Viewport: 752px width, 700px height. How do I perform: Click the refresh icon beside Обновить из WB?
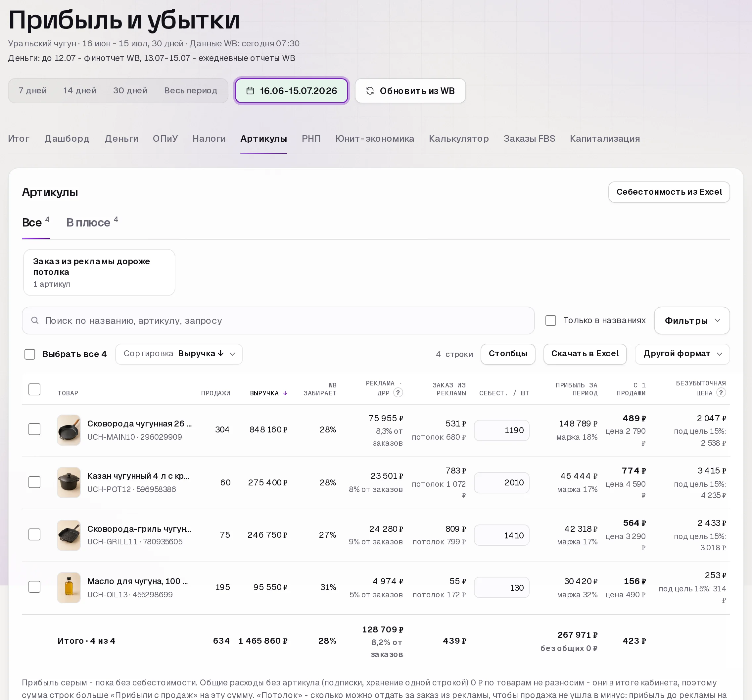[x=370, y=91]
